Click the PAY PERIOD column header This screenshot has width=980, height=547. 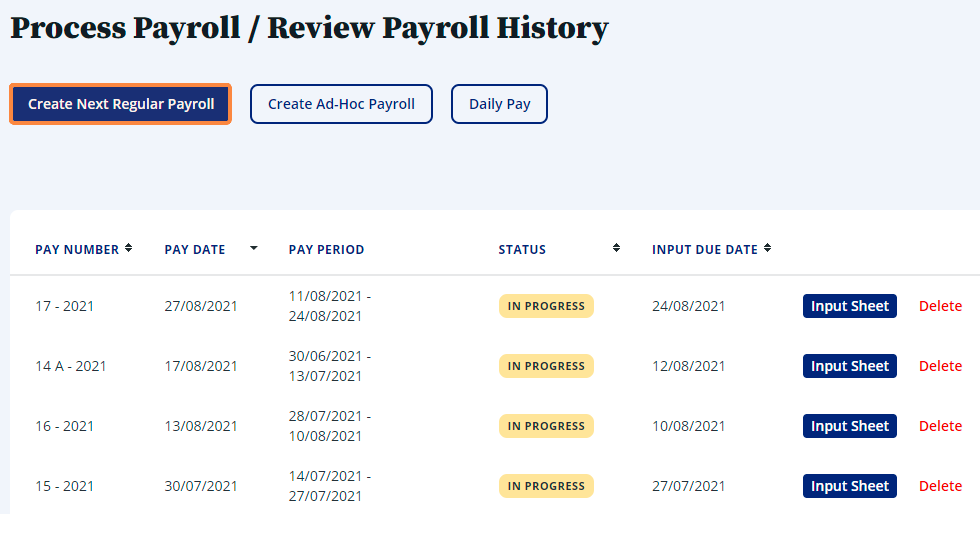tap(326, 249)
